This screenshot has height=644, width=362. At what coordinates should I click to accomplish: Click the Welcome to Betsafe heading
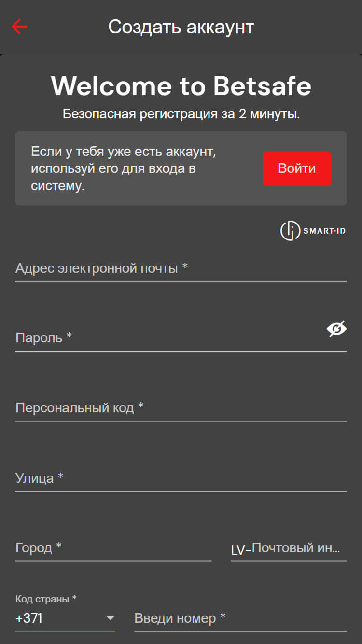(181, 86)
